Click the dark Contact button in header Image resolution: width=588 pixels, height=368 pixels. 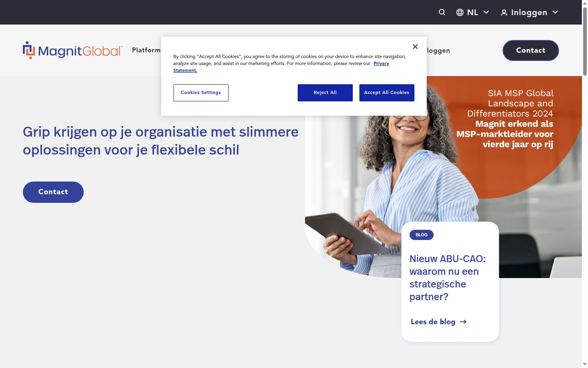point(531,50)
